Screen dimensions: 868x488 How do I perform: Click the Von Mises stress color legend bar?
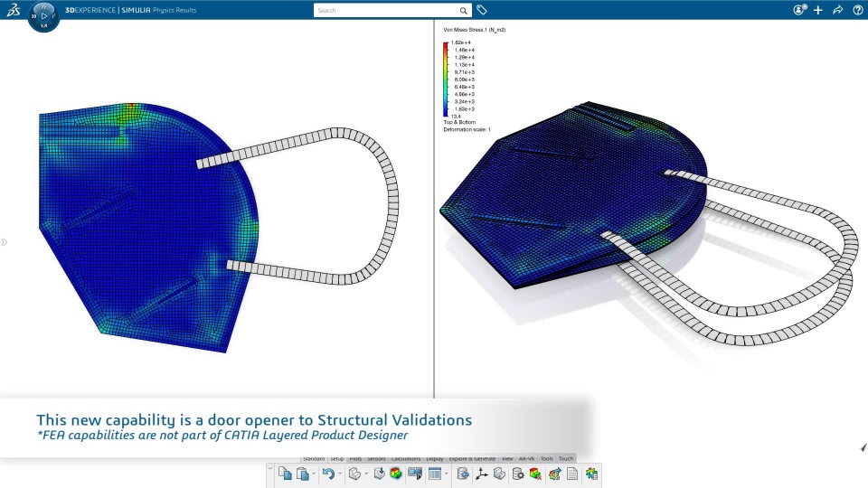pyautogui.click(x=446, y=80)
